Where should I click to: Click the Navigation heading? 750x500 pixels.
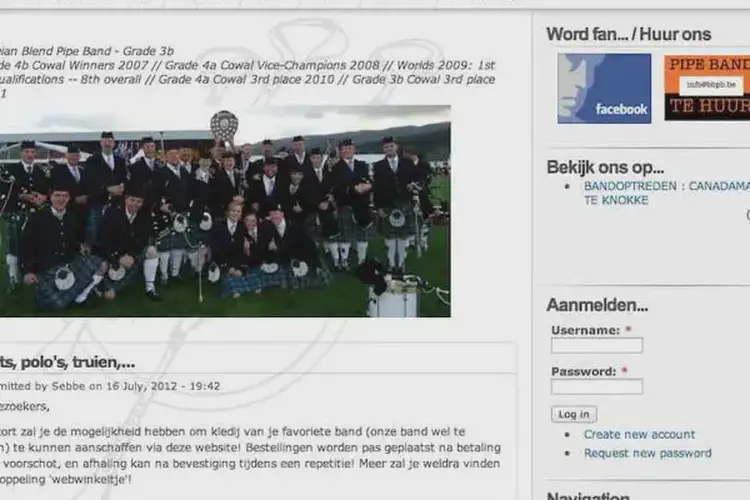(588, 496)
